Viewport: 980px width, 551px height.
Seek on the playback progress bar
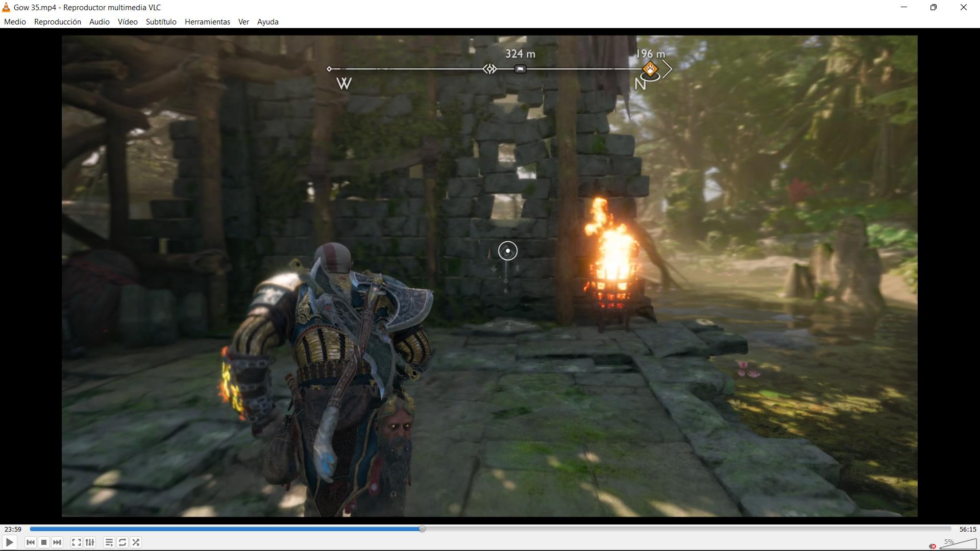pos(490,529)
